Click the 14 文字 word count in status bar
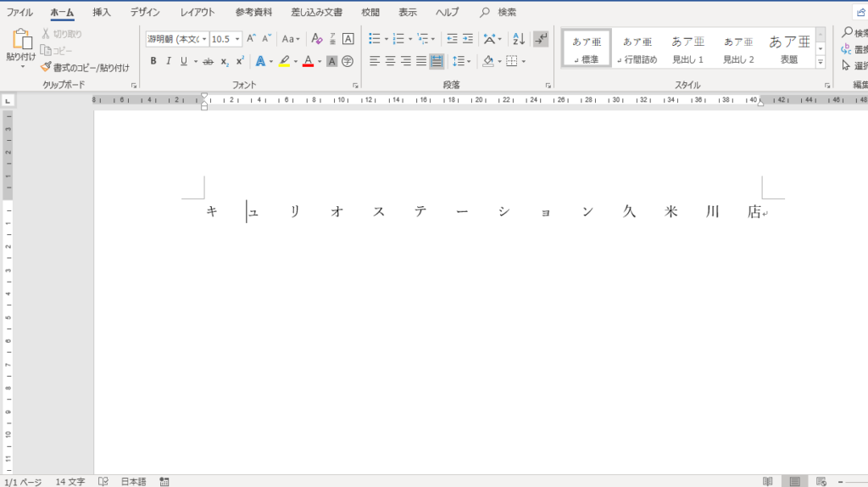 click(70, 481)
